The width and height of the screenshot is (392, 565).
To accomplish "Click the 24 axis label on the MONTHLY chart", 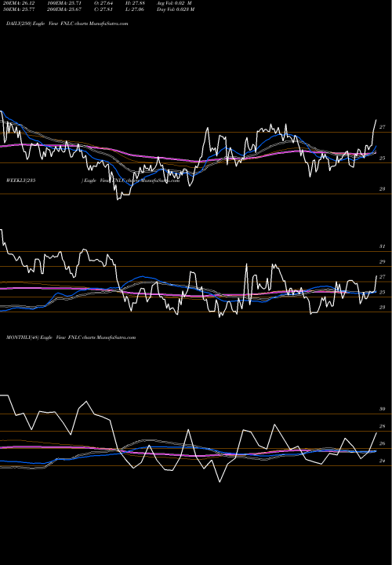I will click(x=383, y=461).
